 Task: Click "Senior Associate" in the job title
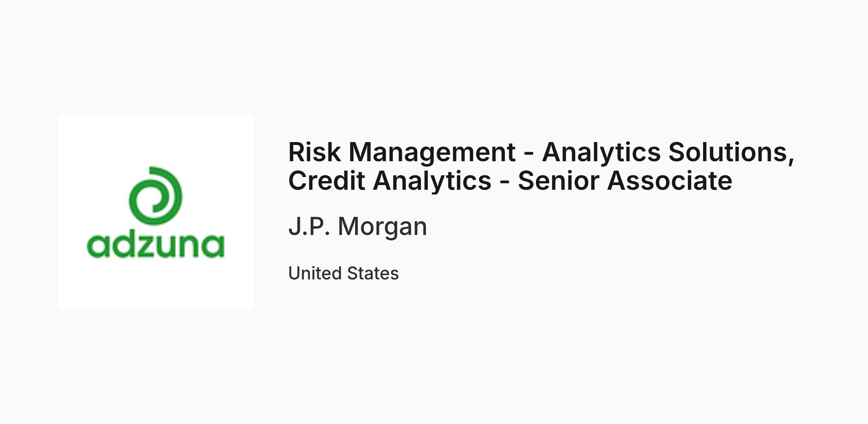pos(625,181)
